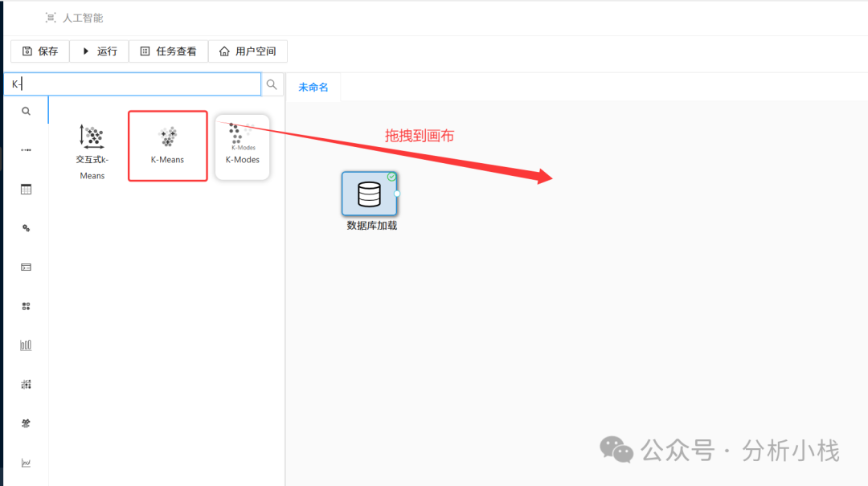Viewport: 868px width, 486px height.
Task: Select the 数据库加载 node on canvas
Action: 369,194
